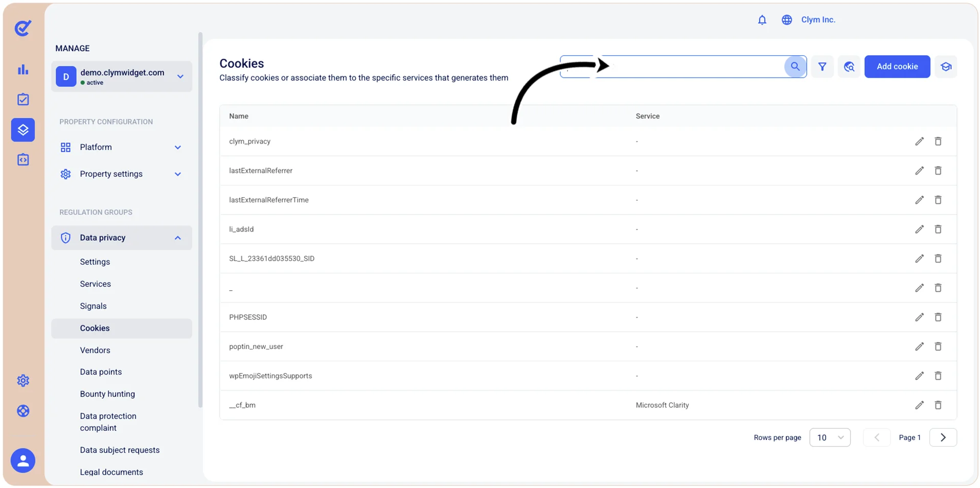Screen dimensions: 980x488
Task: Open the code snippet icon in sidebar
Action: [23, 160]
